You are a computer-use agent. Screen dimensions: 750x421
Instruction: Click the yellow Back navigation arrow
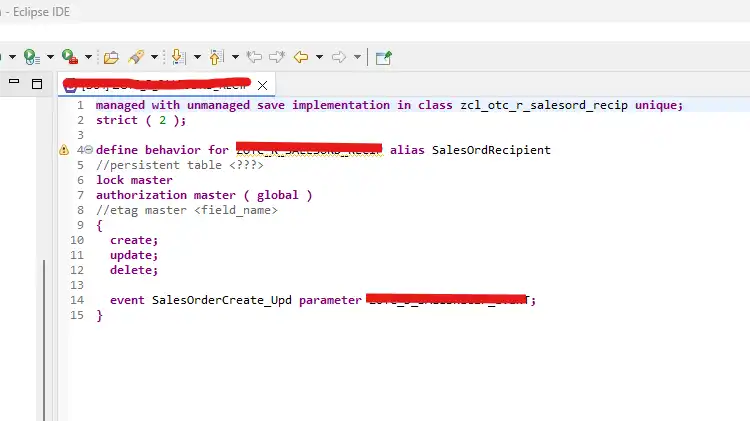coord(300,57)
